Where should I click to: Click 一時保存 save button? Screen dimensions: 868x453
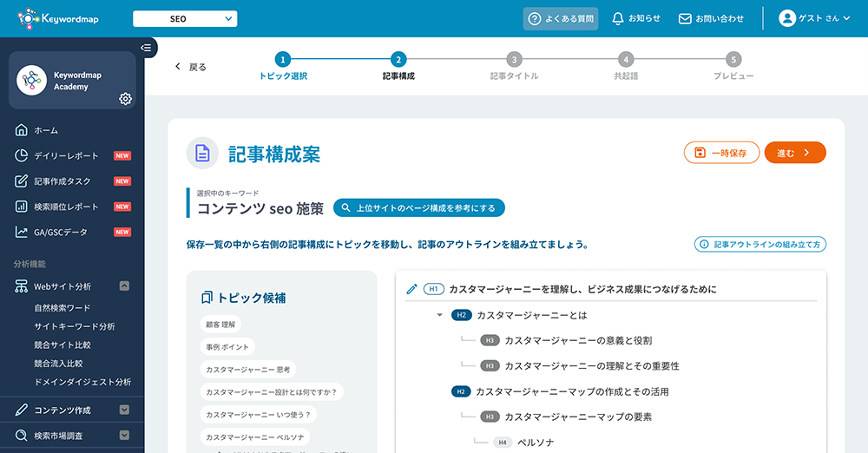coord(721,153)
